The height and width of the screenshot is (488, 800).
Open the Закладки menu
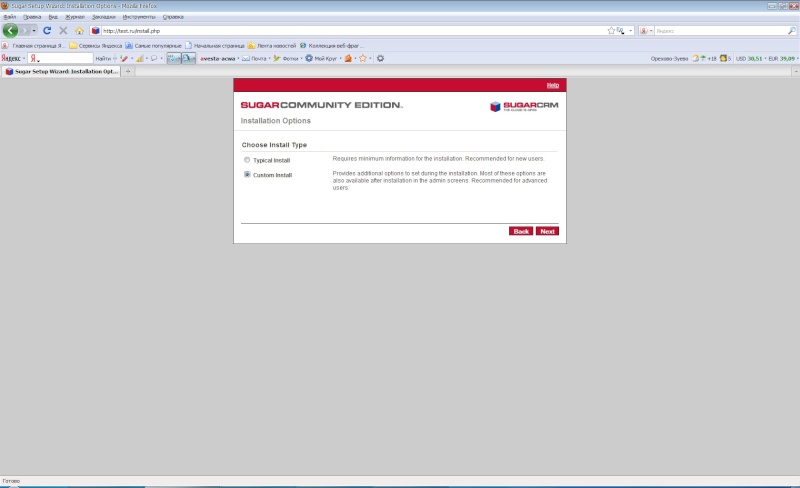(x=104, y=17)
